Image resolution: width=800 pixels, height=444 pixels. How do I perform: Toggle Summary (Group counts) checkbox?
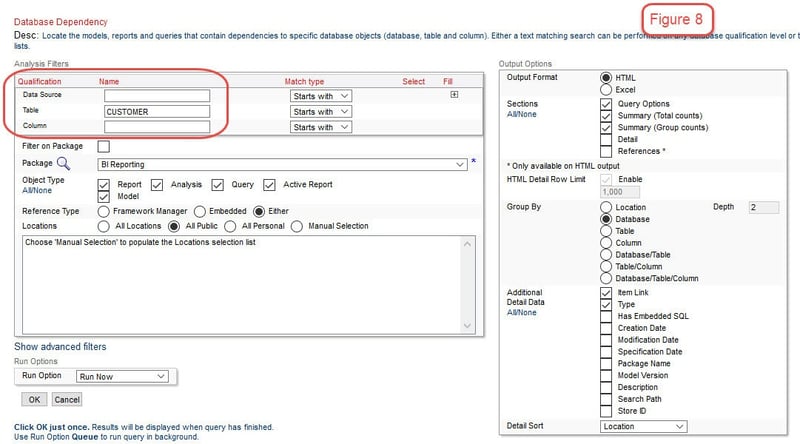click(606, 128)
